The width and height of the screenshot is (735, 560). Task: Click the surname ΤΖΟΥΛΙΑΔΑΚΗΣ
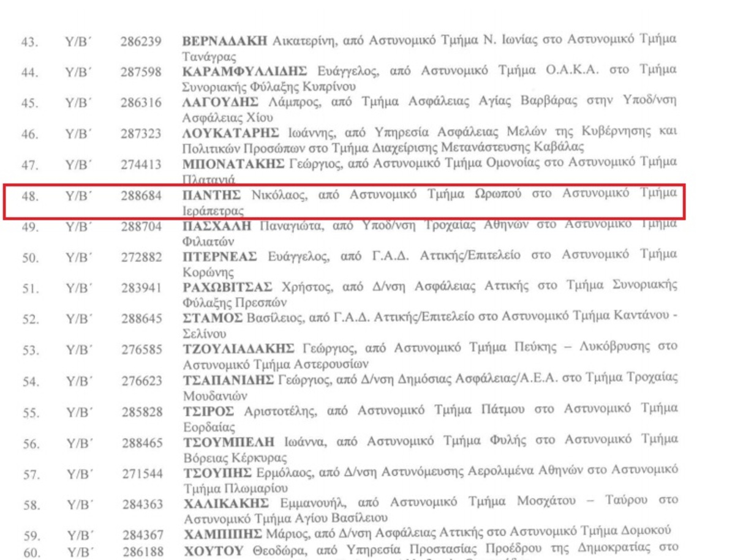[239, 348]
